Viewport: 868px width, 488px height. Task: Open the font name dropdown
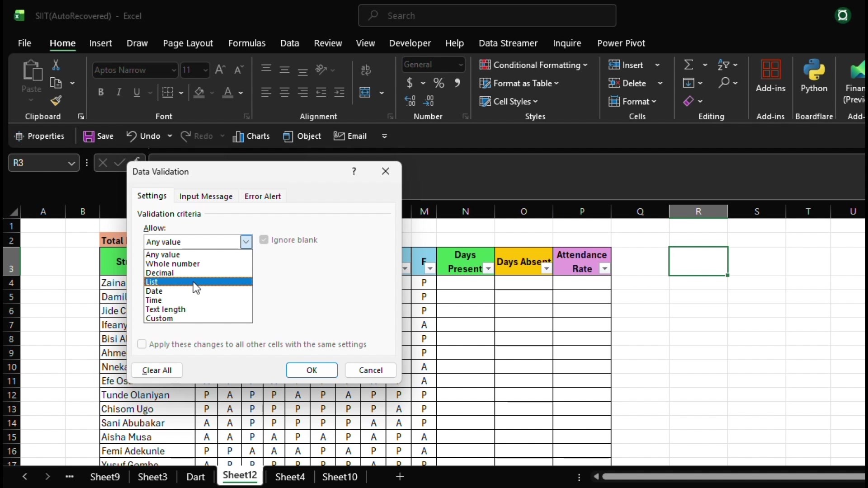(174, 70)
